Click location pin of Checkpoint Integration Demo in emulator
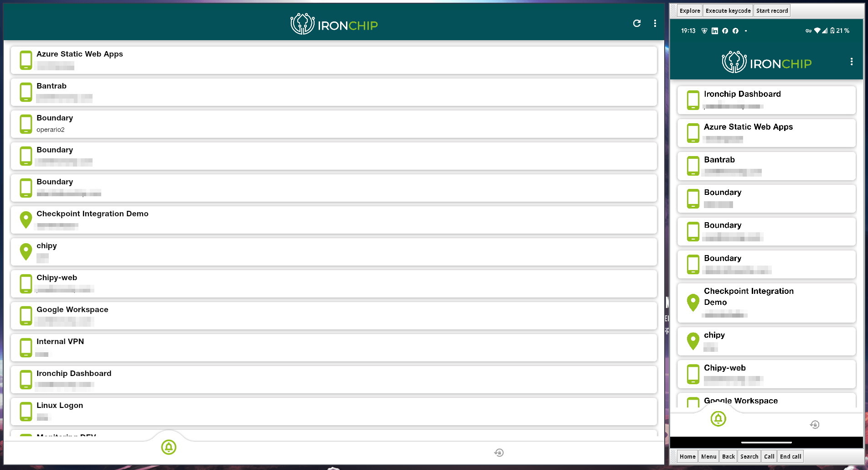 tap(693, 303)
